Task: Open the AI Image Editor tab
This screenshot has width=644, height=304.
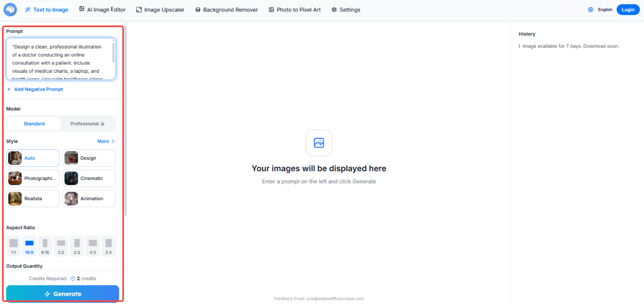Action: coord(102,9)
